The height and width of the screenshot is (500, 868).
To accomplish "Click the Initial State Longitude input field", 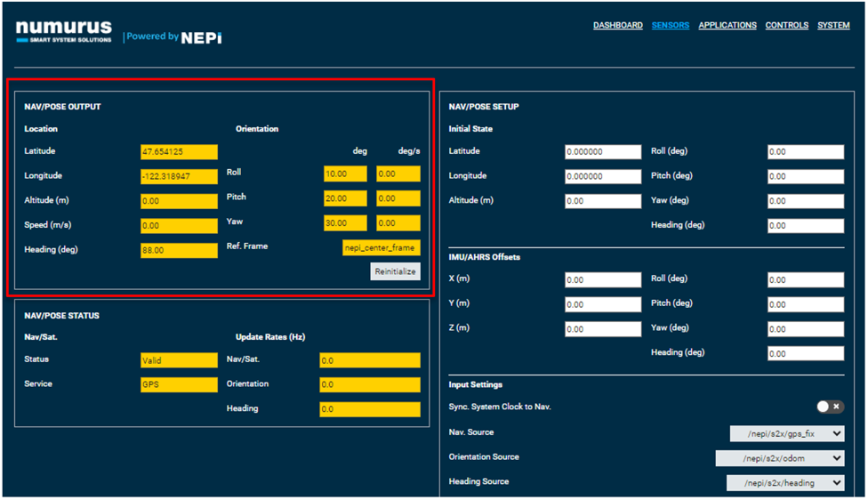I will coord(603,177).
